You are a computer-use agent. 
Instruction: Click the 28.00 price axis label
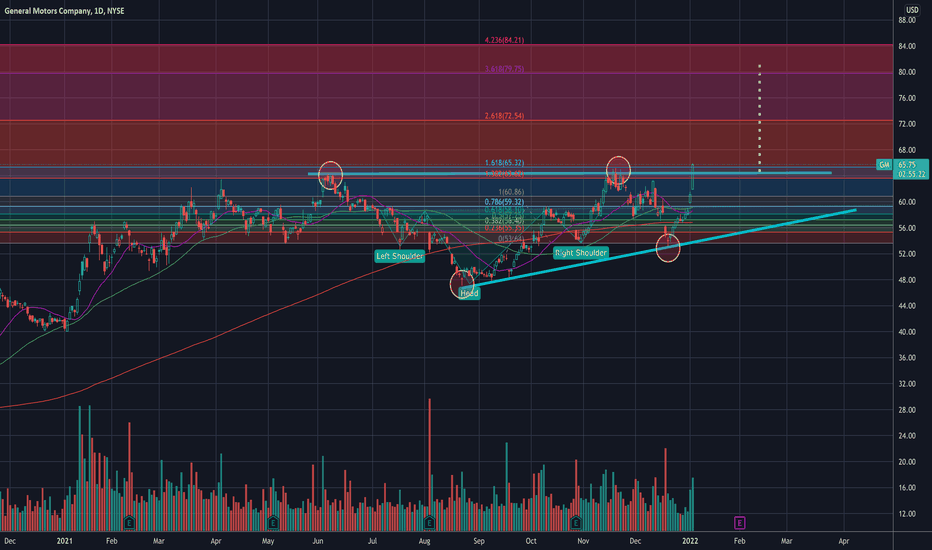pyautogui.click(x=906, y=410)
